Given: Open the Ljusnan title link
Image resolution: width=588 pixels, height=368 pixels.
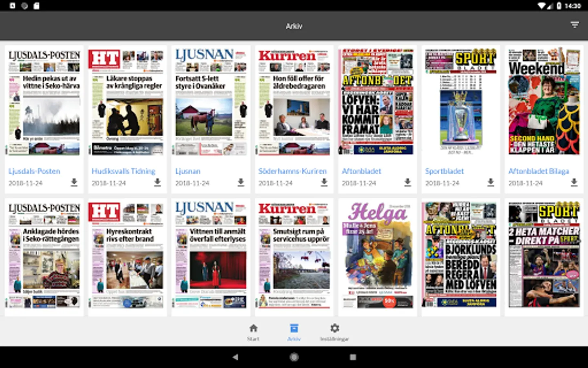Looking at the screenshot, I should (188, 171).
